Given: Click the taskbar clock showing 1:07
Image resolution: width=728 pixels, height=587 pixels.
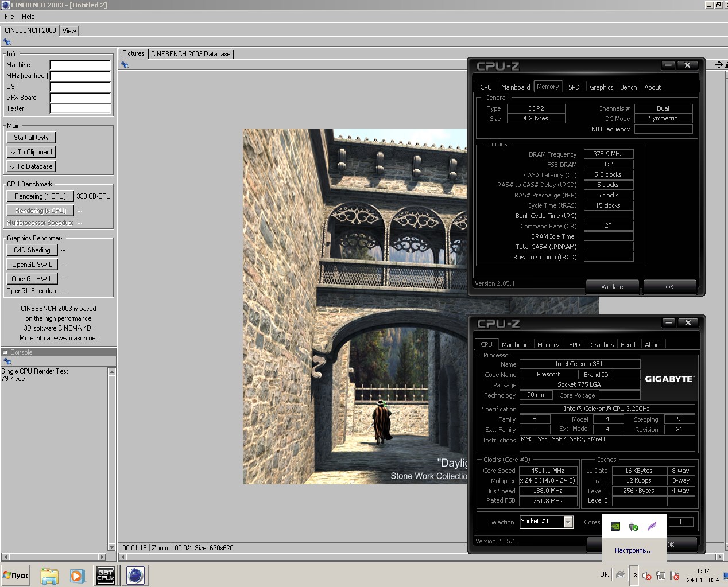Looking at the screenshot, I should [703, 571].
